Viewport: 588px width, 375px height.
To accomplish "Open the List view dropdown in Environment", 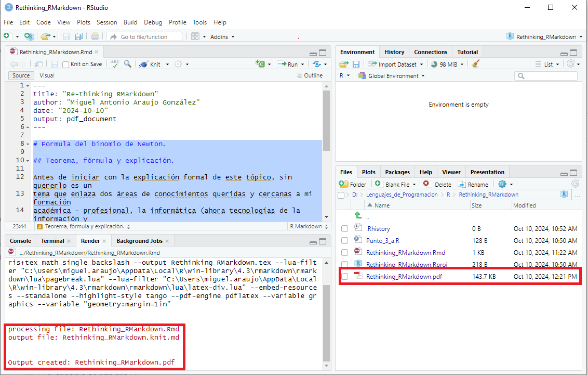I will 547,64.
